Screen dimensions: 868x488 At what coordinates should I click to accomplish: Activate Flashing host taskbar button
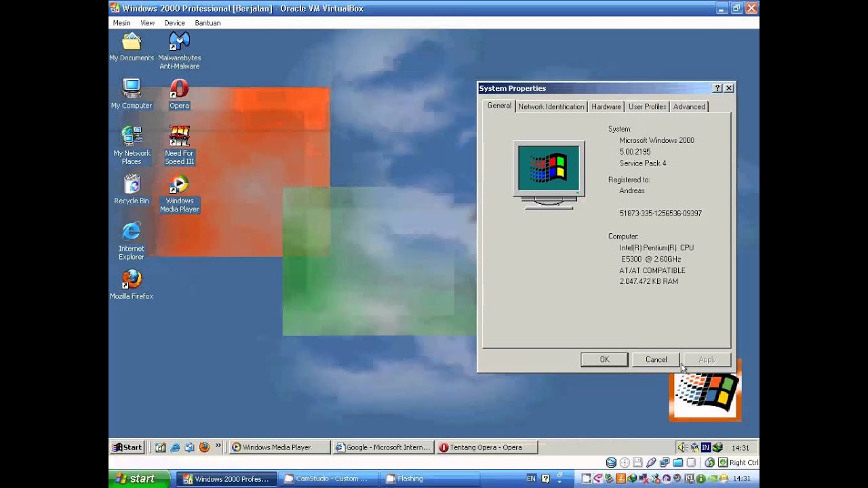click(429, 479)
